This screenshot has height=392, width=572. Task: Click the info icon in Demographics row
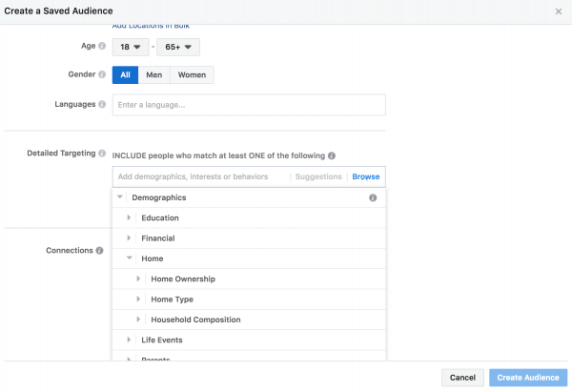(x=373, y=197)
